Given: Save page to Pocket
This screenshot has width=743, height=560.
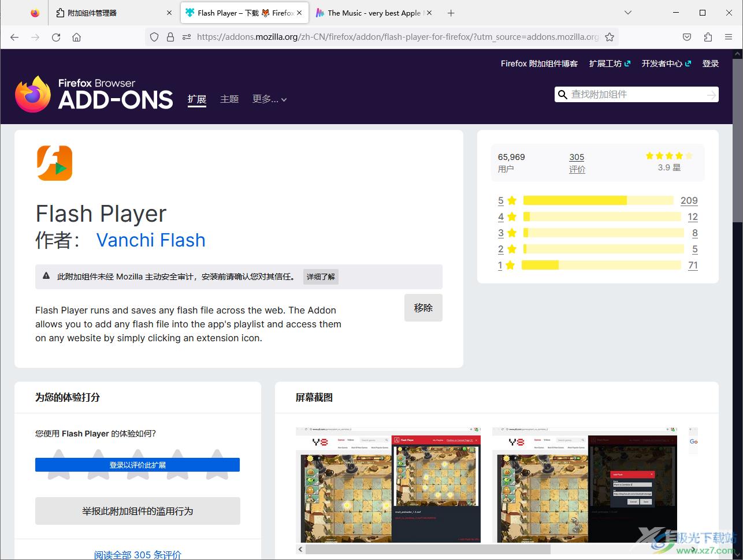Looking at the screenshot, I should point(687,37).
